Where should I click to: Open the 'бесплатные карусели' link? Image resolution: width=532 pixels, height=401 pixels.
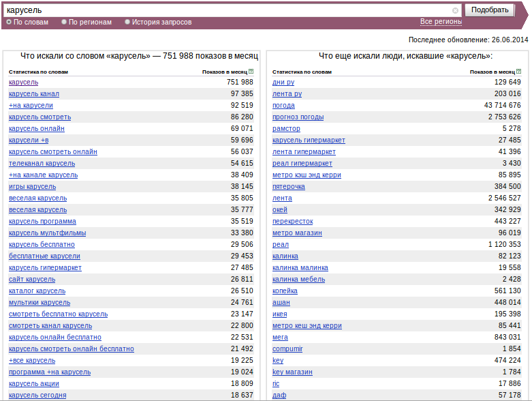(x=44, y=256)
